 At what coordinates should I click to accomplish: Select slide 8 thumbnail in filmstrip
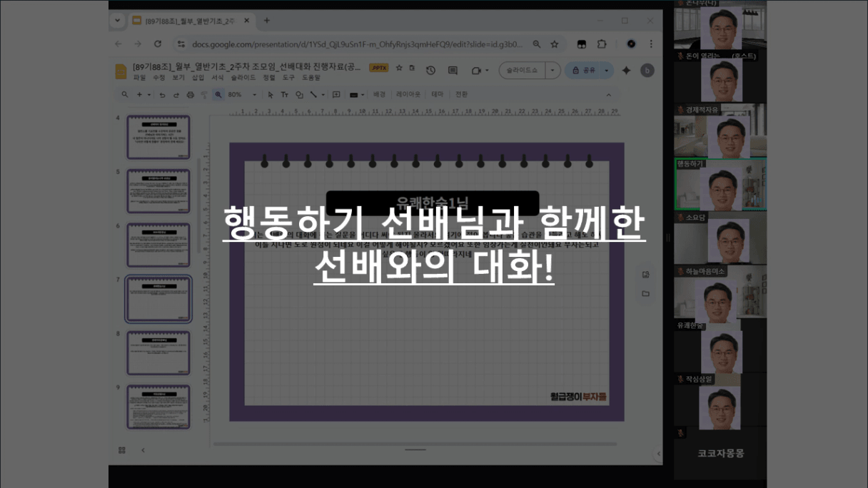[158, 353]
